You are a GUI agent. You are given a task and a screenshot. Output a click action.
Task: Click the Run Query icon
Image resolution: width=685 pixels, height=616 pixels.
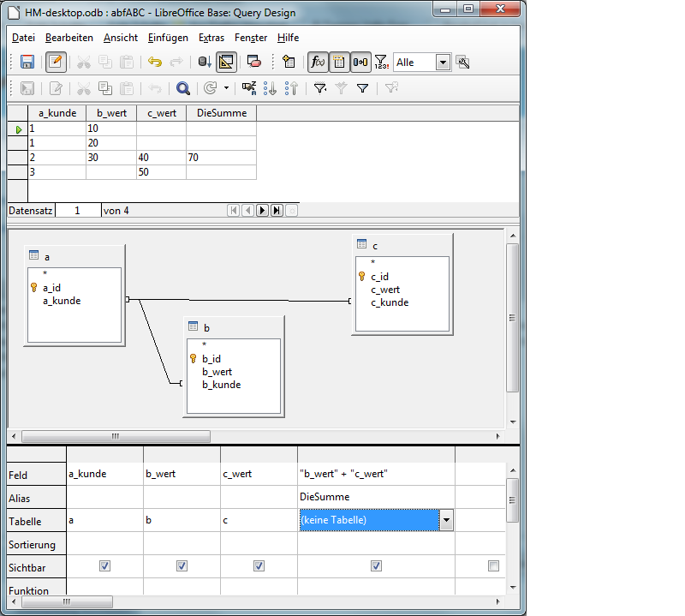[205, 62]
